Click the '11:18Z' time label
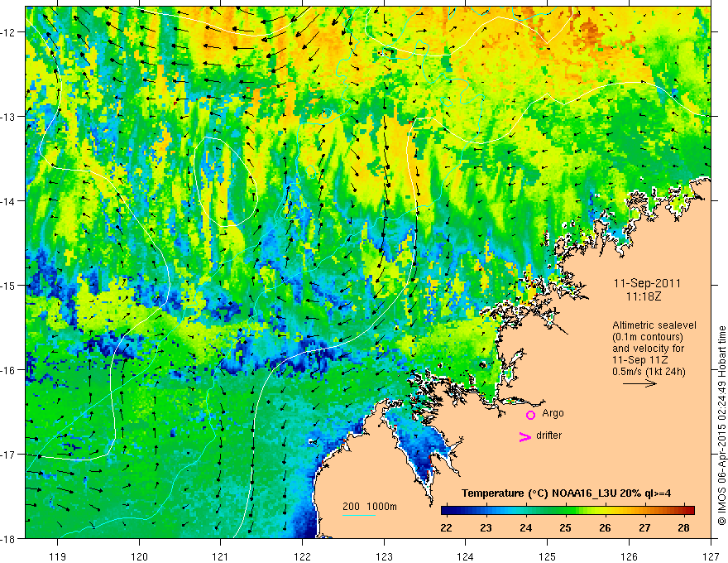The width and height of the screenshot is (728, 563). pyautogui.click(x=643, y=296)
